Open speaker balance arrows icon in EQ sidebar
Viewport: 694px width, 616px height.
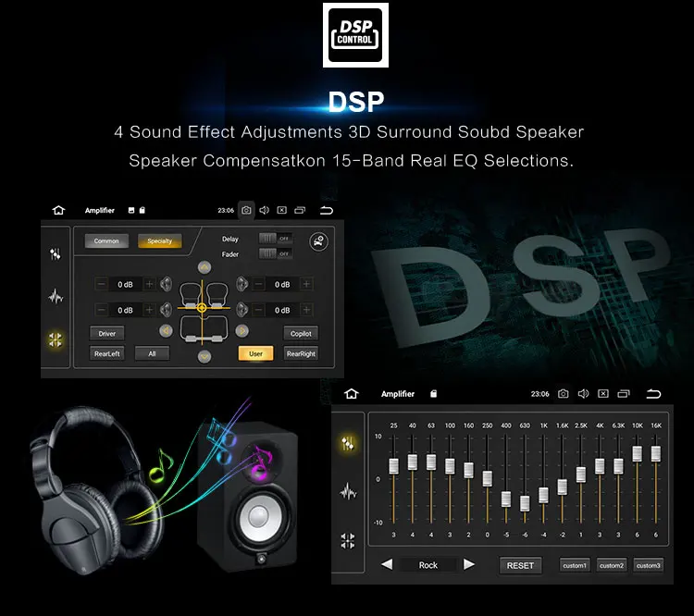click(348, 541)
